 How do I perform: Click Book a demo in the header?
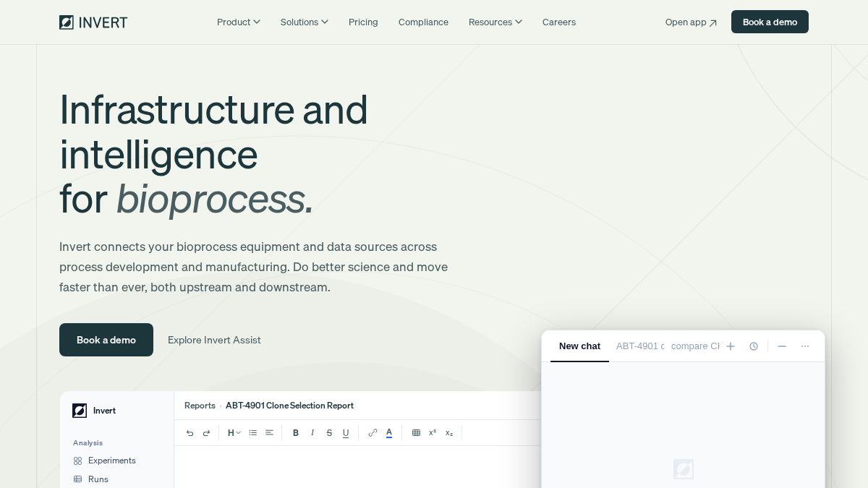770,22
